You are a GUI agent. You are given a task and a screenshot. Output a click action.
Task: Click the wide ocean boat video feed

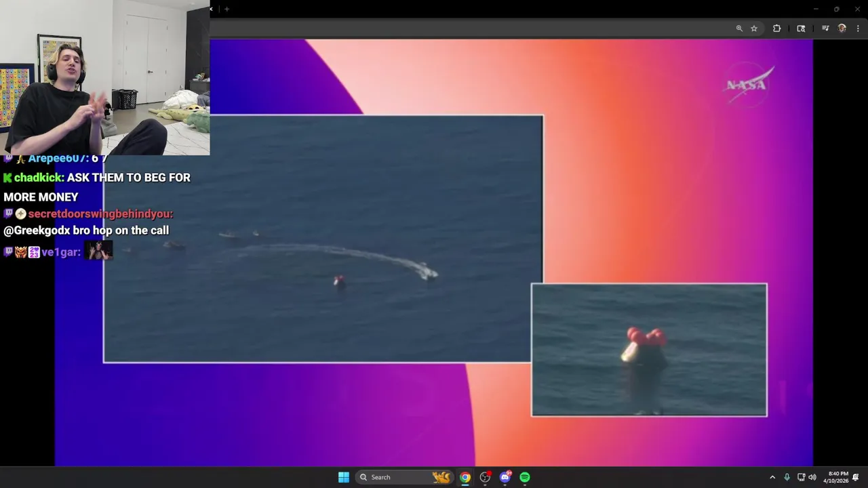[323, 239]
